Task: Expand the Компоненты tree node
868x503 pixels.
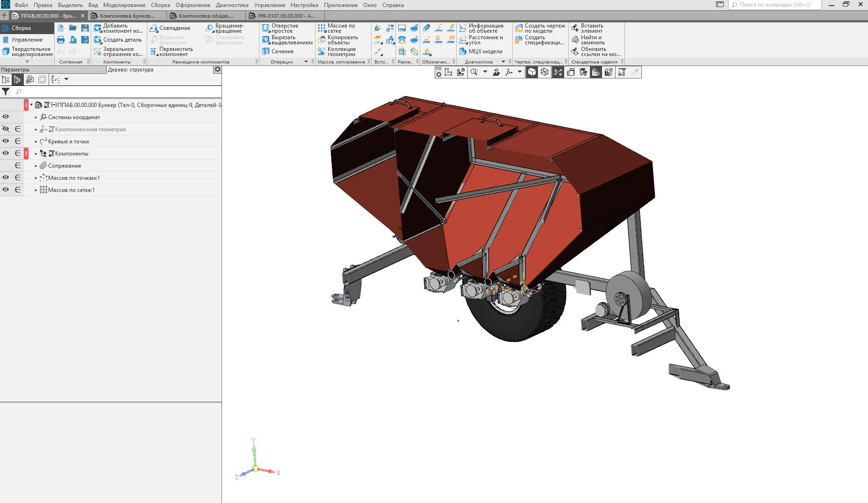Action: 36,154
